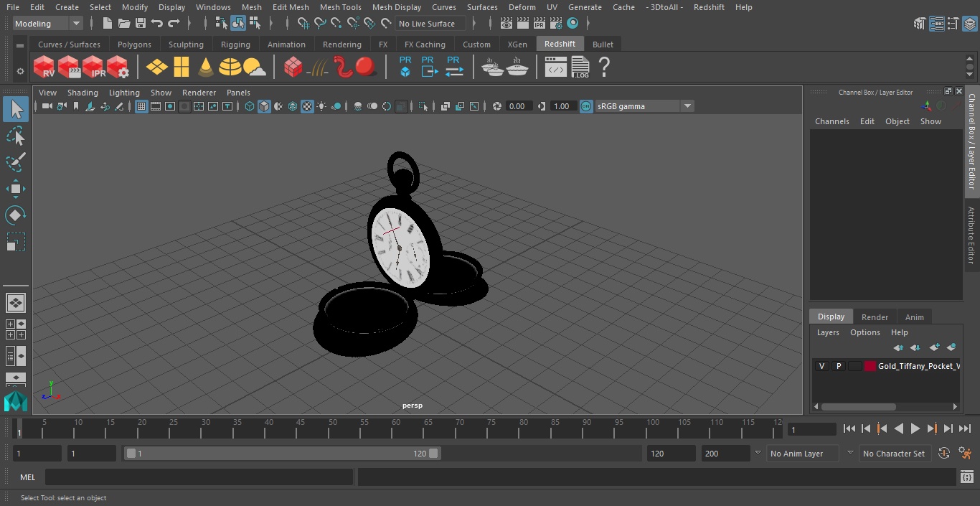The image size is (980, 506).
Task: Select the Gold_Tiffany_Pocket layer name
Action: [918, 366]
